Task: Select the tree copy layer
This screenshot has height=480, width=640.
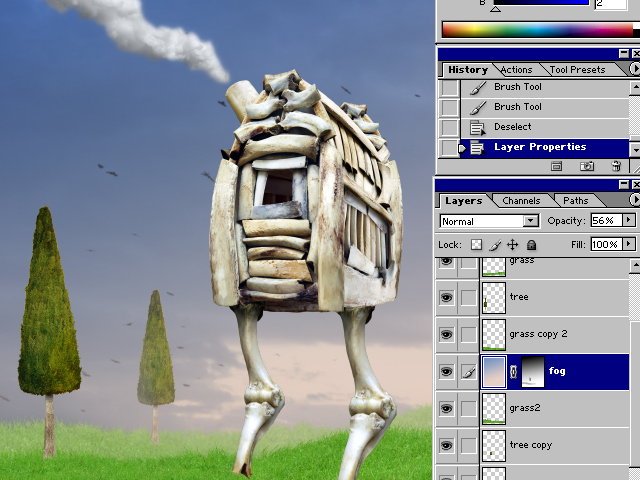Action: pos(530,445)
